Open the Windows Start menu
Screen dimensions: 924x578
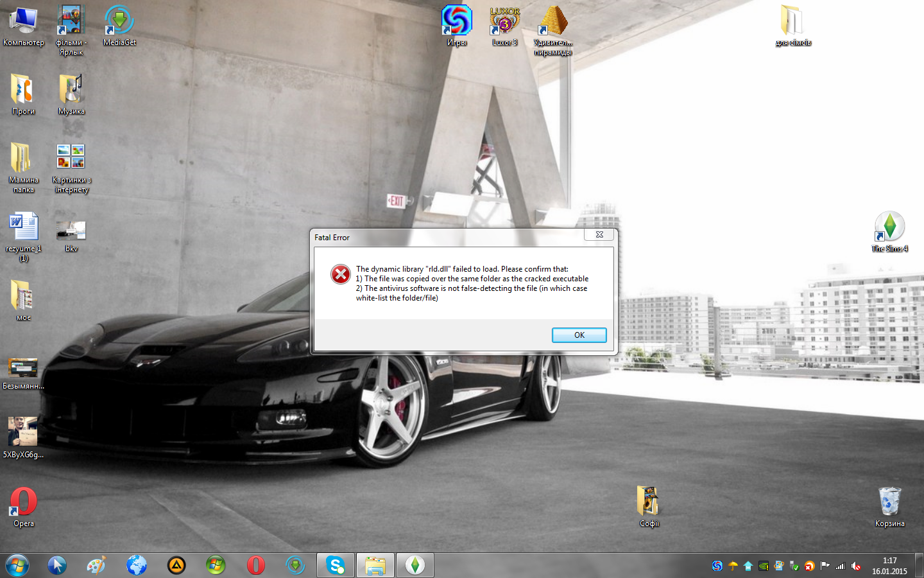tap(17, 565)
